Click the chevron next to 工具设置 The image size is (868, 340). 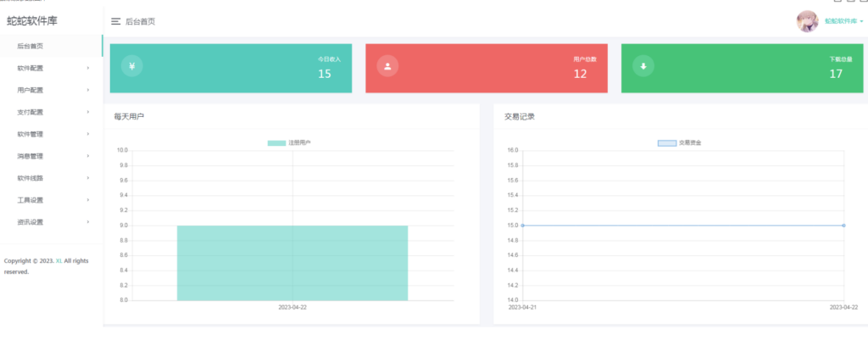point(87,200)
